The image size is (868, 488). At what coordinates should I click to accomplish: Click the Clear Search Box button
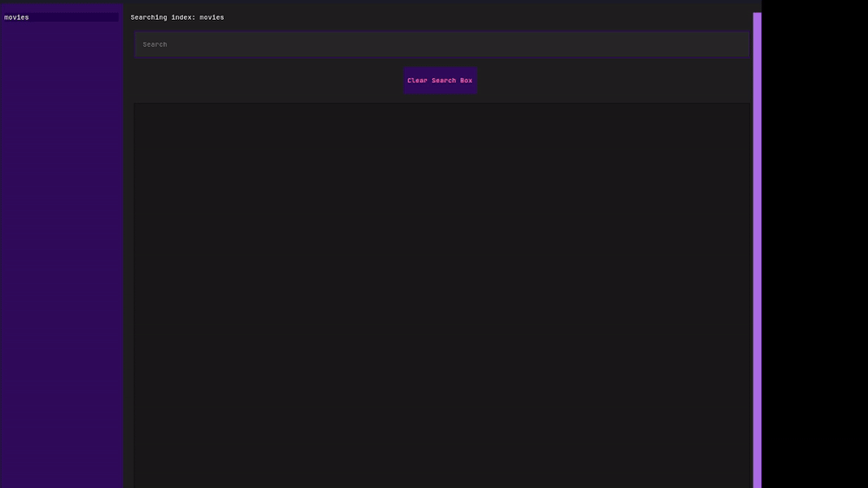click(x=440, y=80)
